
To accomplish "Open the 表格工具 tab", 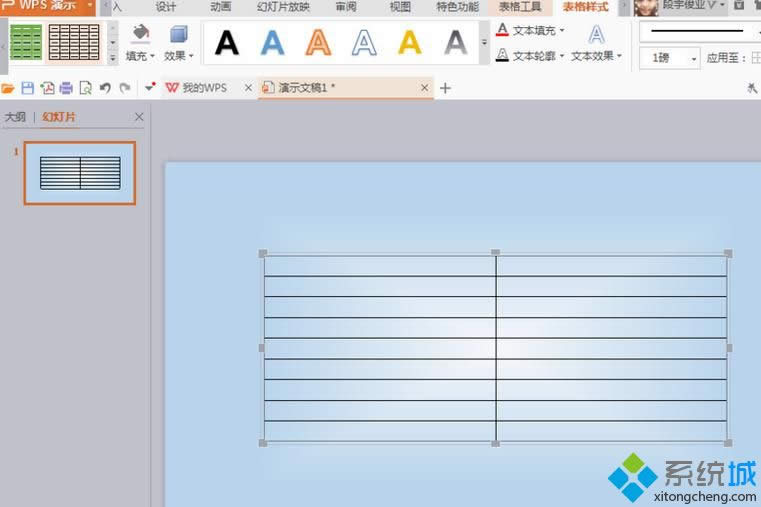I will (520, 6).
